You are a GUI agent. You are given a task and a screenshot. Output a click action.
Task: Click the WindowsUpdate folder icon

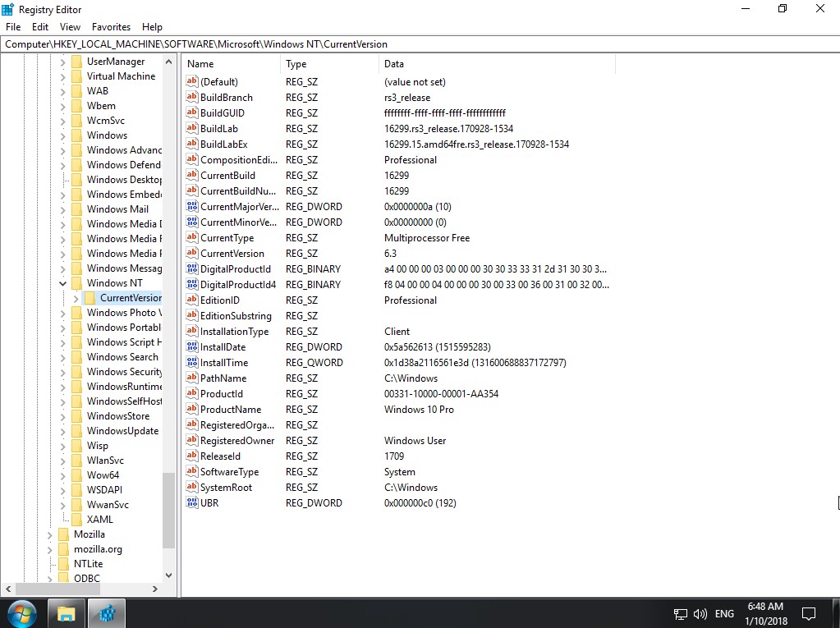point(77,431)
